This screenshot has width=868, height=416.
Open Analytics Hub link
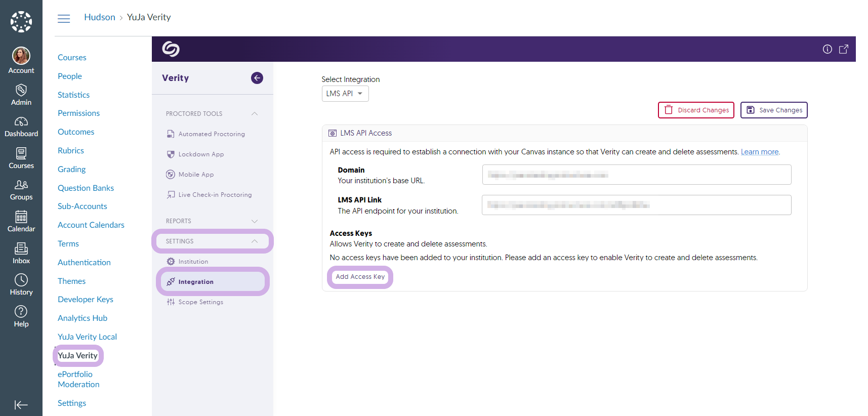pos(82,318)
